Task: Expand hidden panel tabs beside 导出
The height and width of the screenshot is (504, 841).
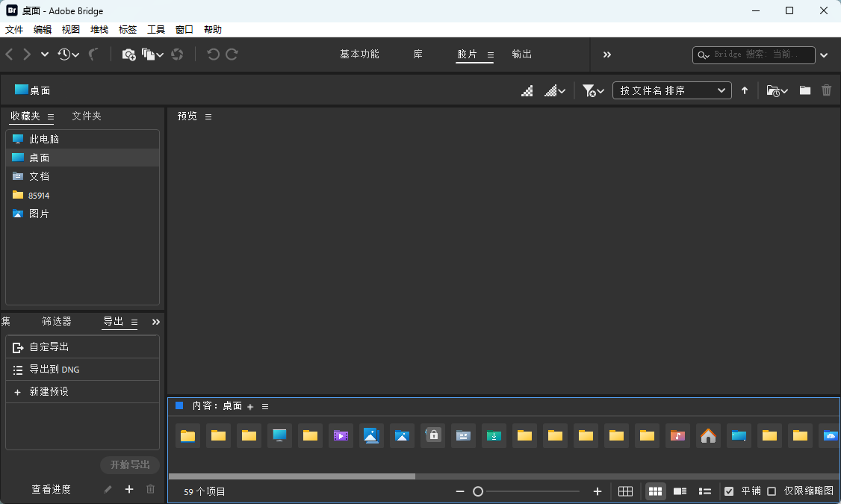Action: pos(156,322)
